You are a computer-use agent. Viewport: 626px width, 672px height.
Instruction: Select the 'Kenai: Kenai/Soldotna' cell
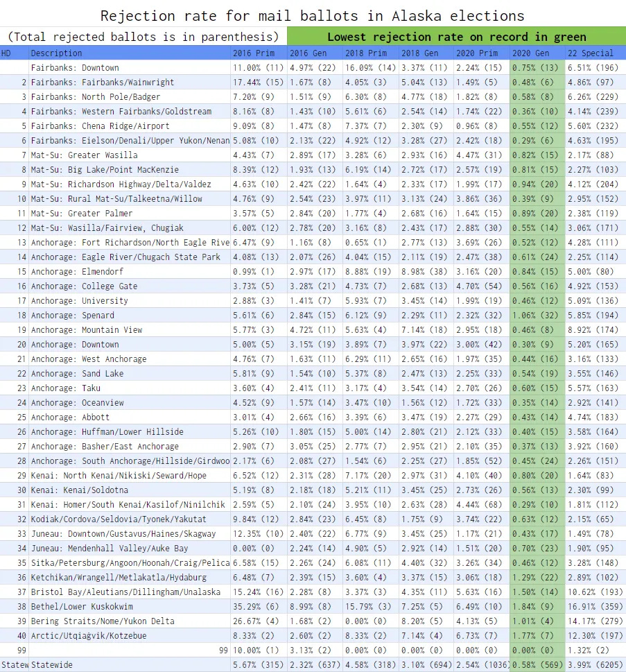[x=130, y=490]
